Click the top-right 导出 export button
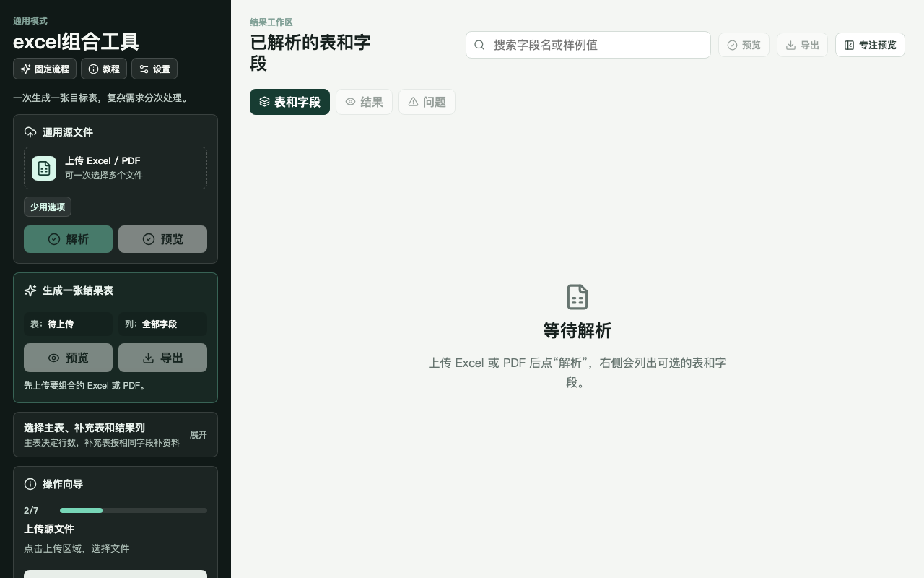 pos(802,45)
